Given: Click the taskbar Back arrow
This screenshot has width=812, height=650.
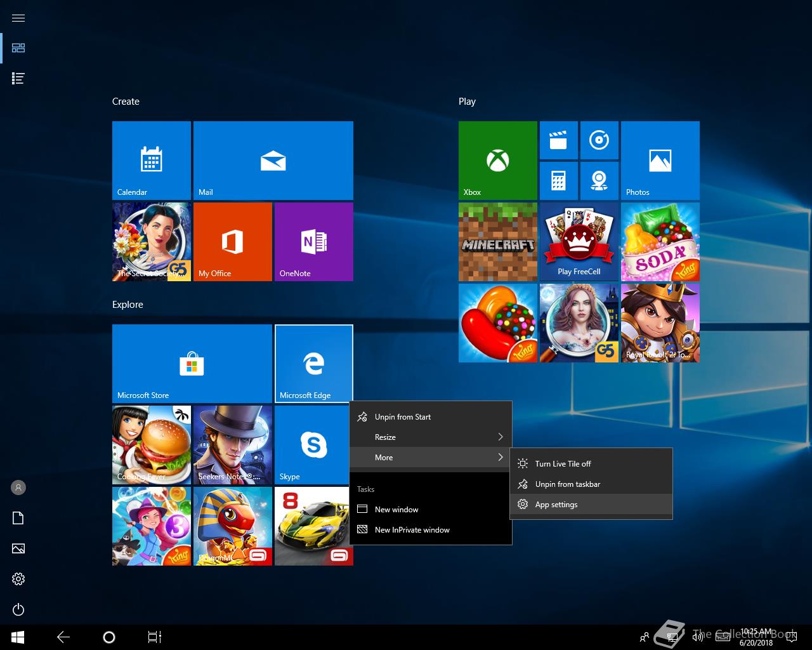Looking at the screenshot, I should pyautogui.click(x=63, y=637).
